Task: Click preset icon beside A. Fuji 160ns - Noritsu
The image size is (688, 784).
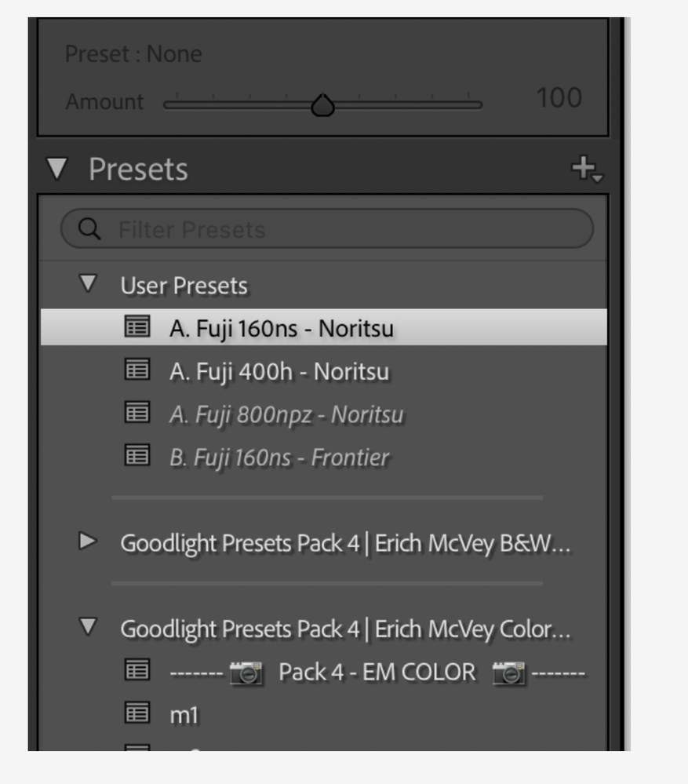Action: (137, 326)
